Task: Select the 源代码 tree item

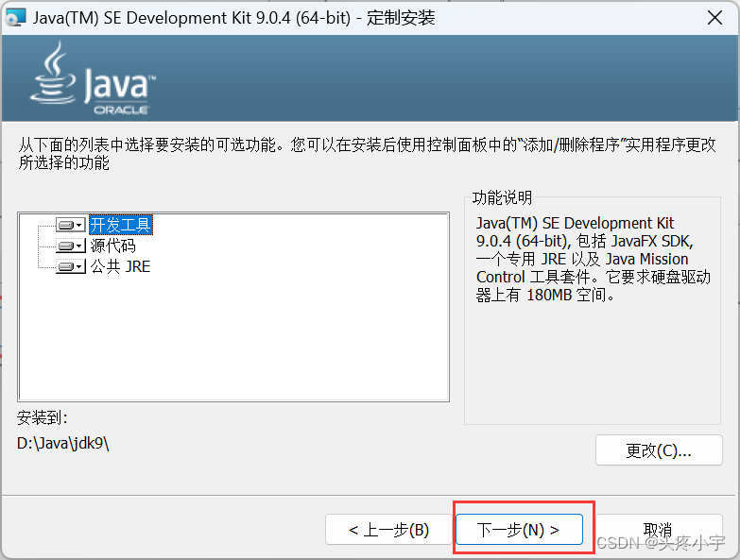Action: pos(112,246)
